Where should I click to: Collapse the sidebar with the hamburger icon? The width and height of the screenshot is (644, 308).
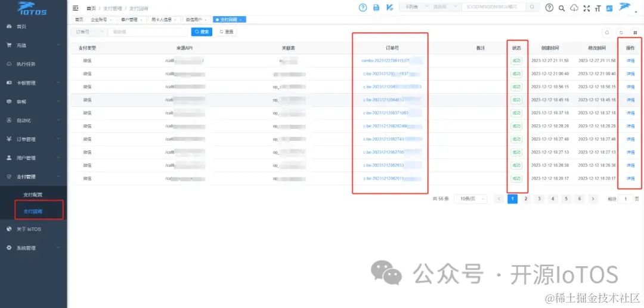[75, 8]
